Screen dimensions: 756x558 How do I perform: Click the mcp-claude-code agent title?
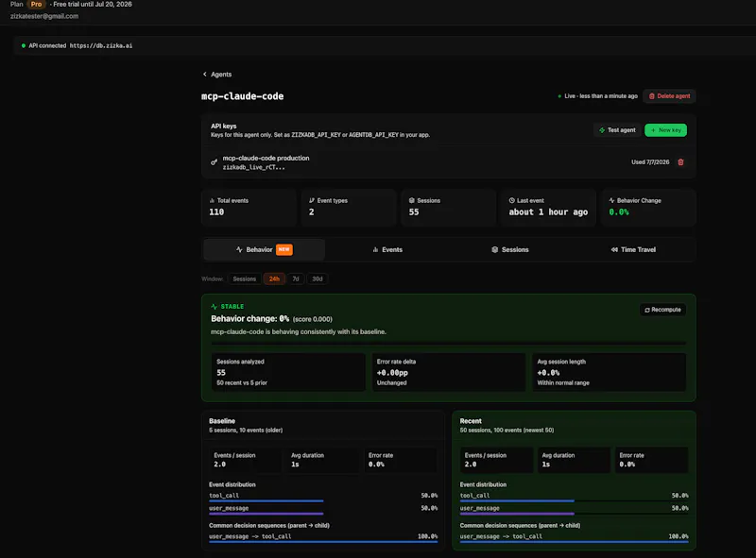[x=243, y=96]
